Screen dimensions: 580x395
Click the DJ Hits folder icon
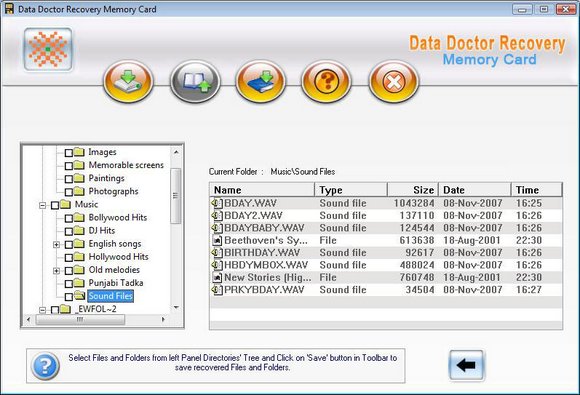79,230
